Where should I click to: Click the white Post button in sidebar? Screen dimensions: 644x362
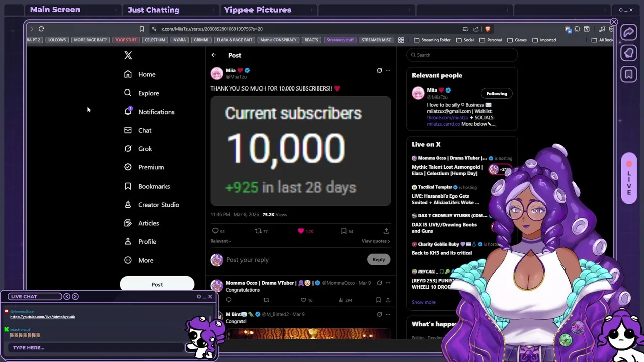click(157, 284)
